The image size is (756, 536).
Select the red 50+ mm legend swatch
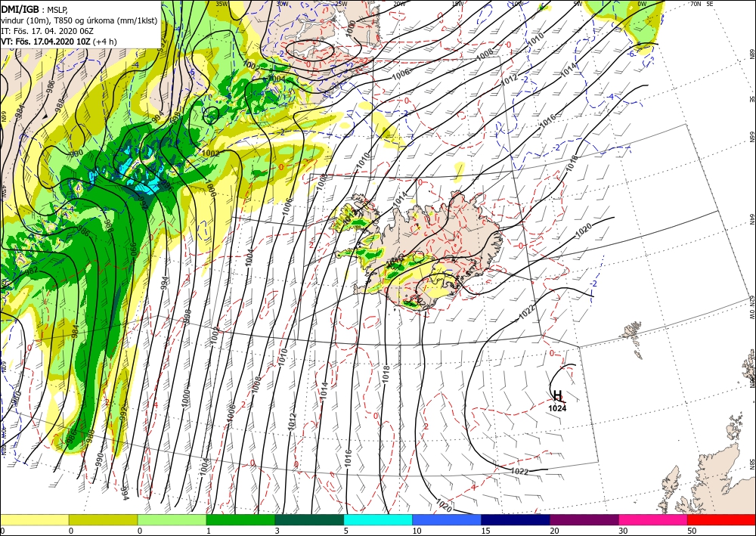(721, 519)
